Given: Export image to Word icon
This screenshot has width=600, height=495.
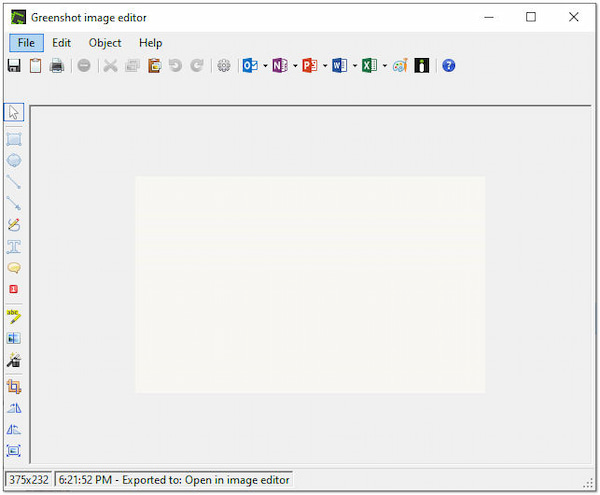Looking at the screenshot, I should click(340, 66).
